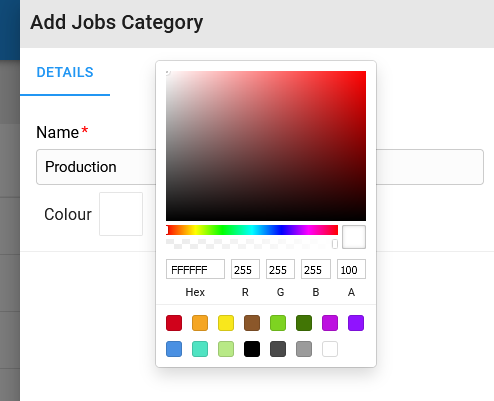Click the alpha transparency slider
The image size is (494, 401).
252,244
